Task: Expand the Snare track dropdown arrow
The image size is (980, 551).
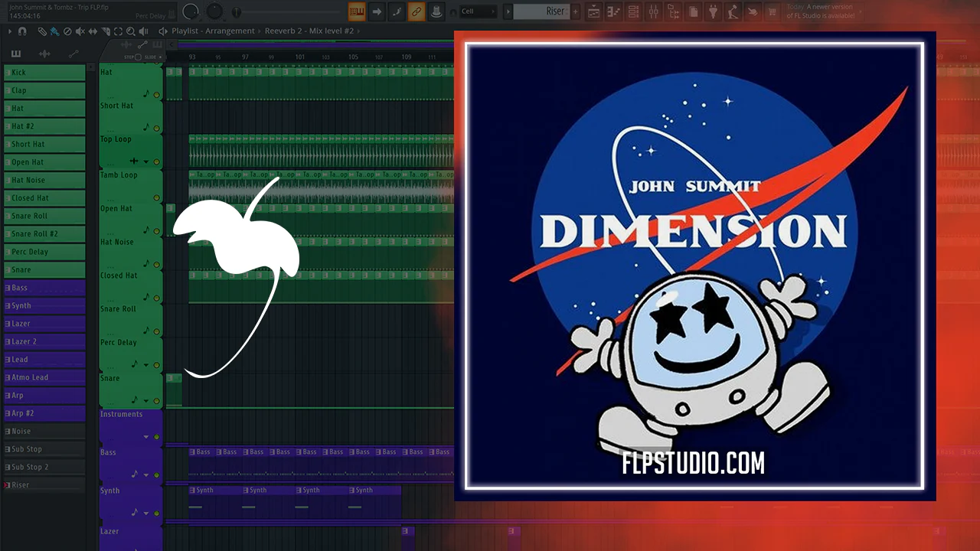Action: [146, 400]
